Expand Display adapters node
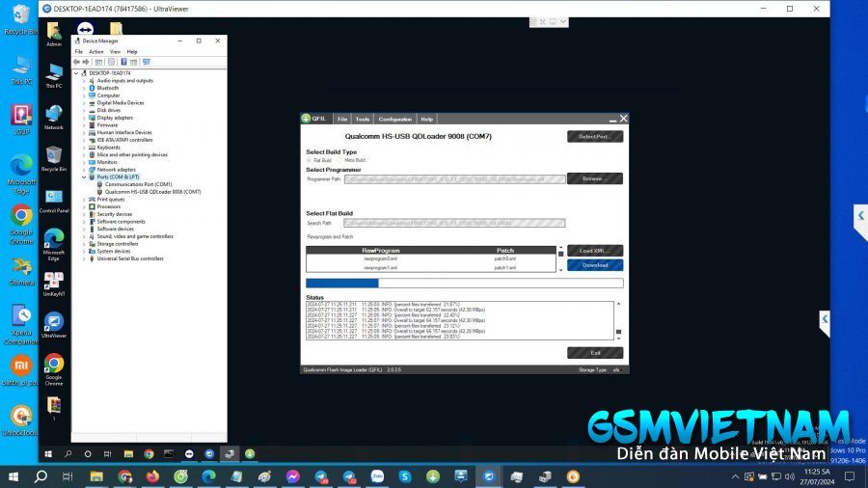Viewport: 868px width, 488px height. point(84,118)
